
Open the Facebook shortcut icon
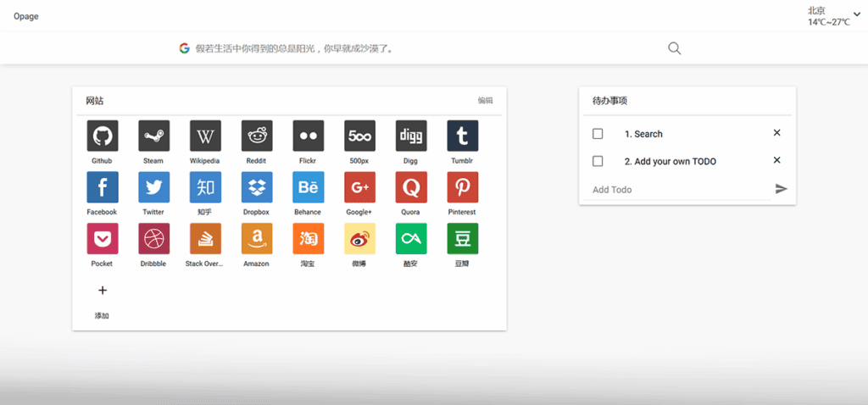coord(103,187)
